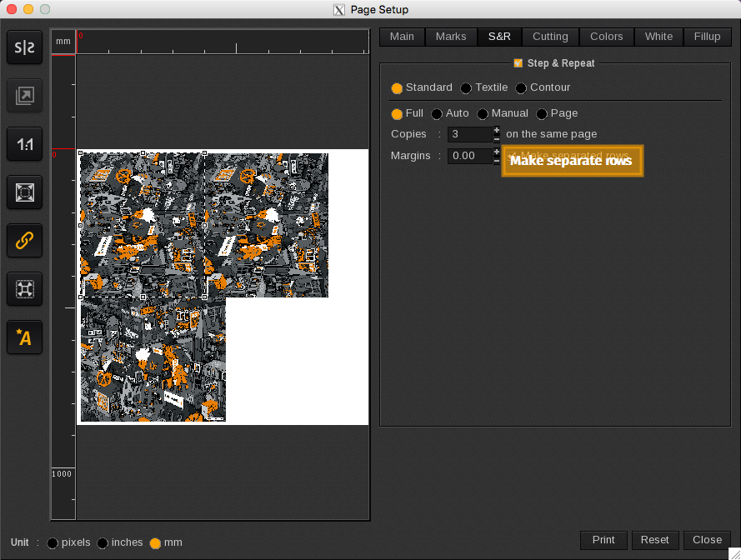The height and width of the screenshot is (560, 741).
Task: Switch to the Cutting tab
Action: tap(550, 37)
